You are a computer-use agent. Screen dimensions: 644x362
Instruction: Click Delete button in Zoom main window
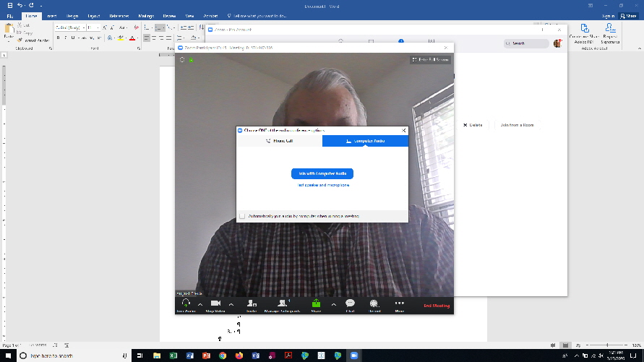point(473,125)
